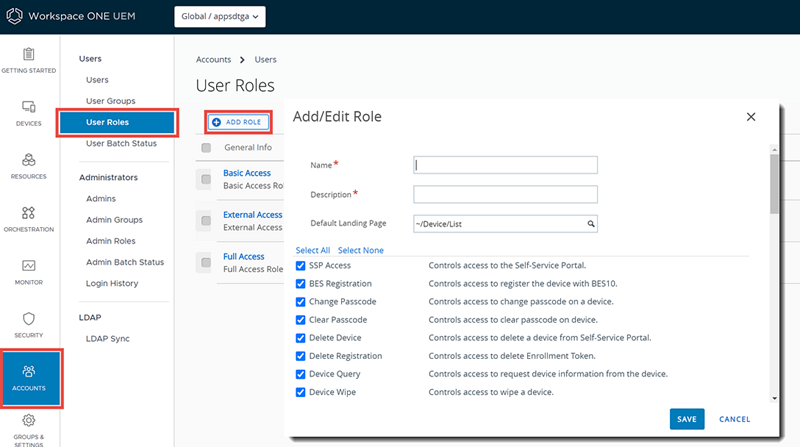Click the dialog vertical scrollbar thumb
Image resolution: width=800 pixels, height=447 pixels.
774,184
